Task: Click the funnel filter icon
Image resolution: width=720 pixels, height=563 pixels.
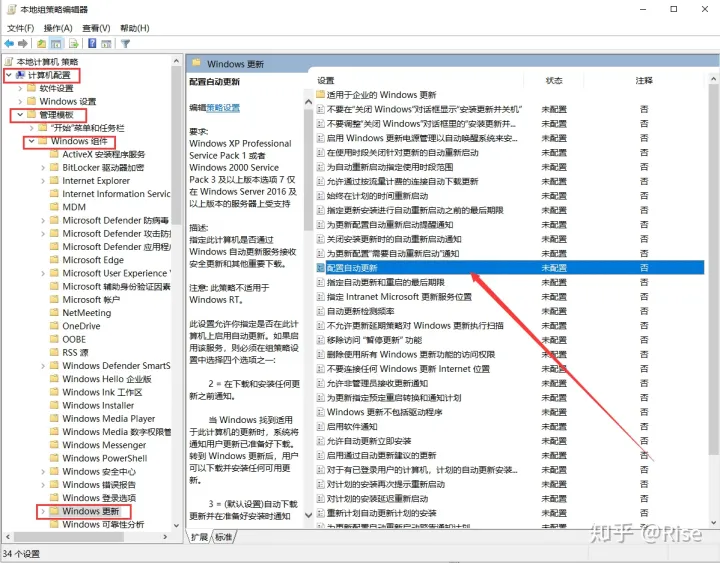Action: (x=125, y=44)
